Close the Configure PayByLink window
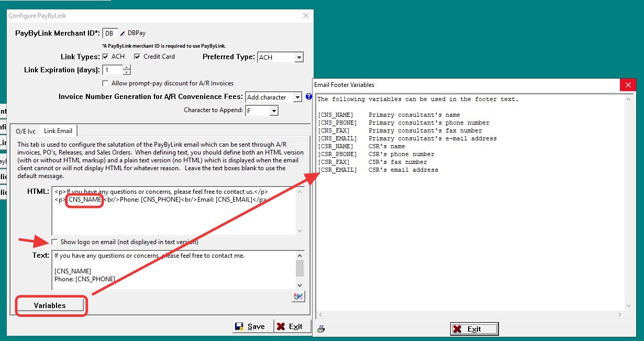The height and width of the screenshot is (341, 644). tap(306, 16)
